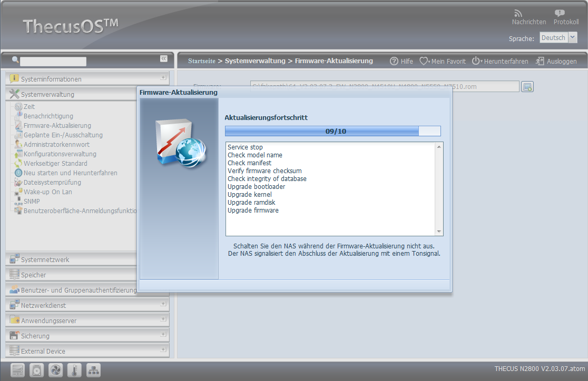Expand Sicherung section plus button
This screenshot has height=381, width=588.
pos(163,334)
